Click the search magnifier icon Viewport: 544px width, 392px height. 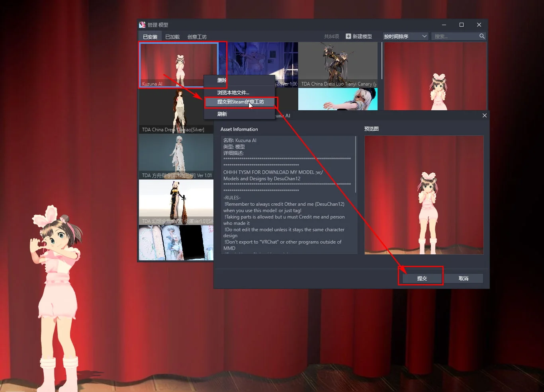(x=482, y=36)
